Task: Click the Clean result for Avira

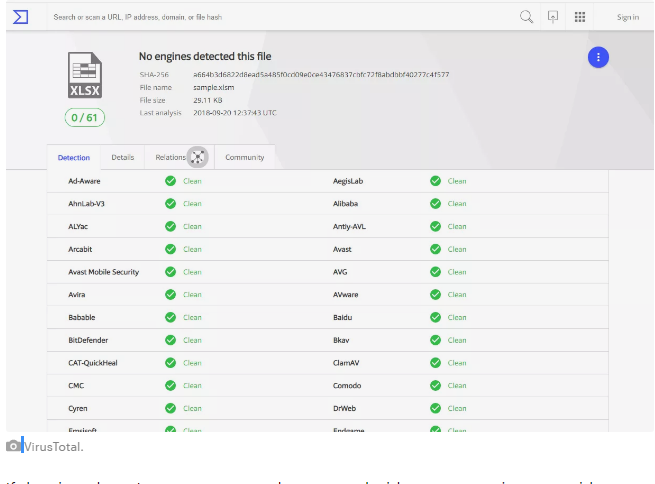Action: (192, 295)
